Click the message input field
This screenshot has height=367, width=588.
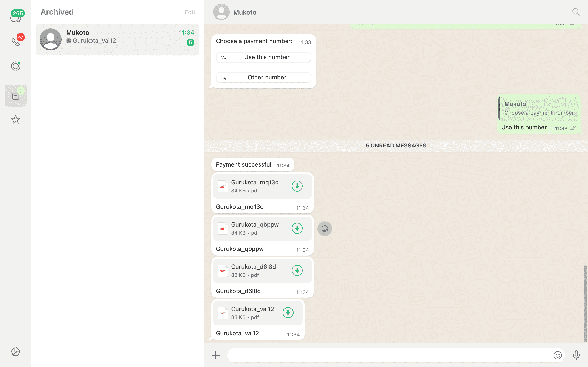(x=389, y=355)
